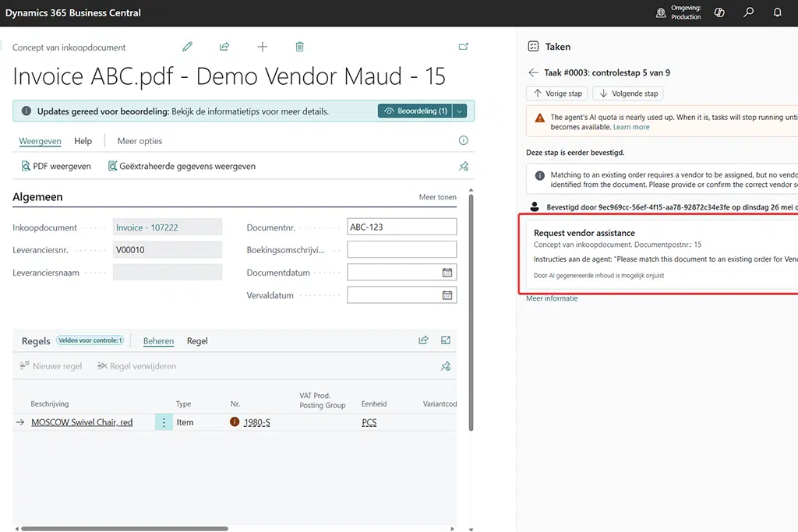This screenshot has width=798, height=532.
Task: Open Meer opties menu
Action: tap(140, 141)
